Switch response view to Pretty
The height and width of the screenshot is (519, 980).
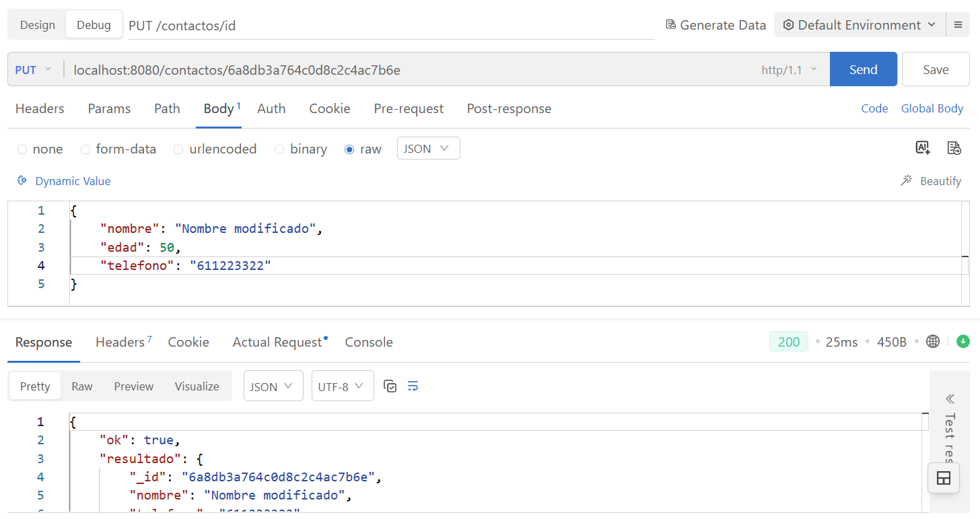35,386
